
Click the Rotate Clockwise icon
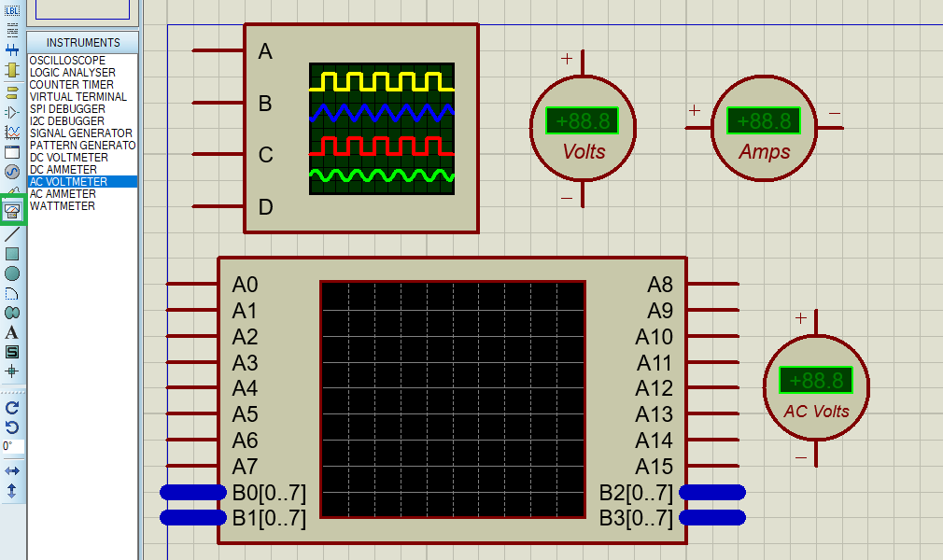pos(12,408)
